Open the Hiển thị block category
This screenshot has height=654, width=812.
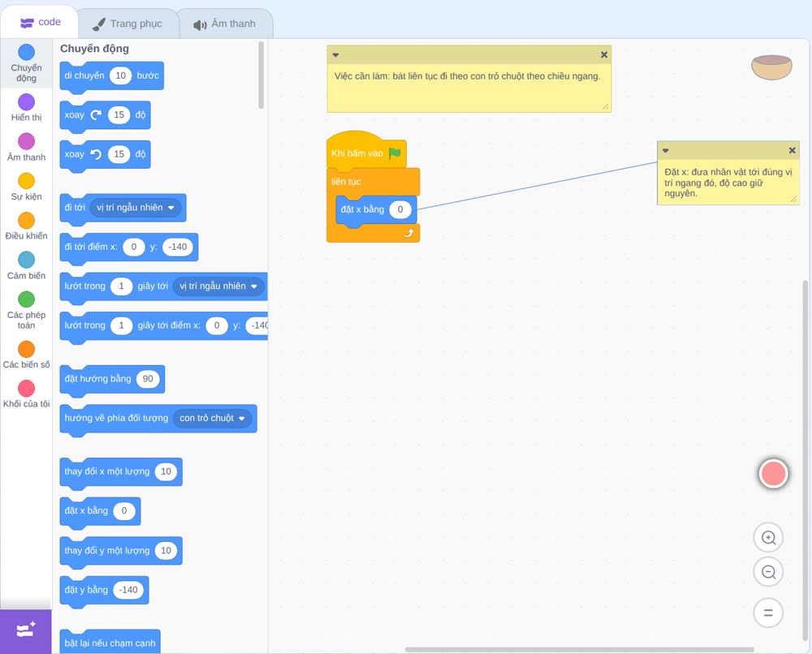pyautogui.click(x=26, y=108)
